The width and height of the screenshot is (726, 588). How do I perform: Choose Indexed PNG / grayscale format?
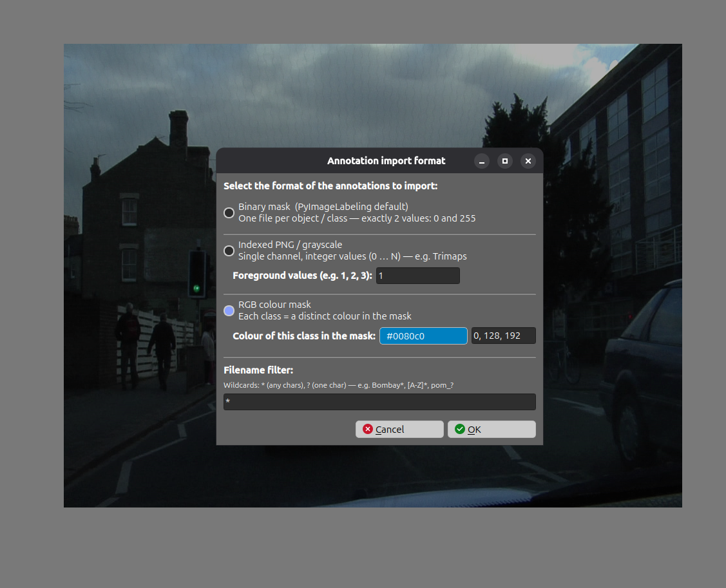coord(229,251)
